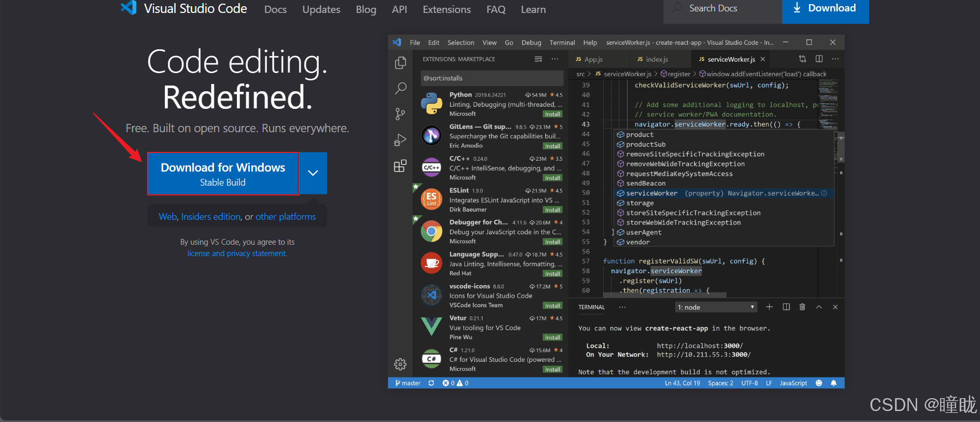
Task: Install the Vetur extension
Action: tap(552, 337)
